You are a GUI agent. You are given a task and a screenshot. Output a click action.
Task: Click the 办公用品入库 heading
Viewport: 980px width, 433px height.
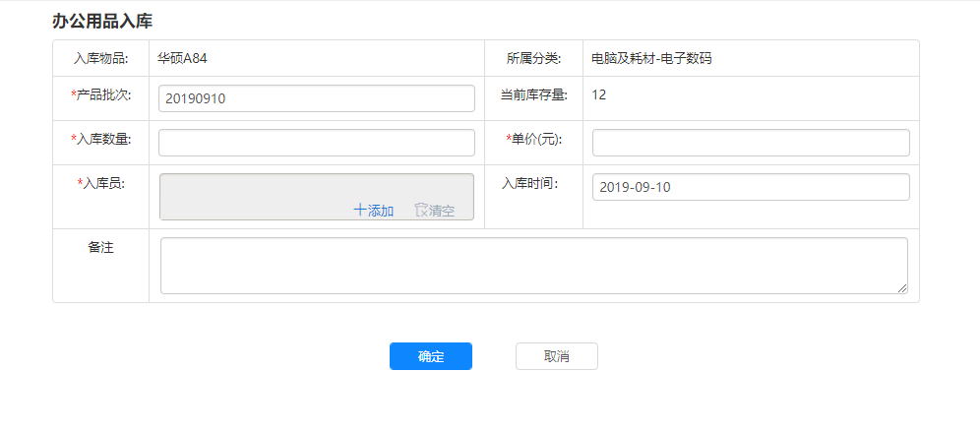102,21
